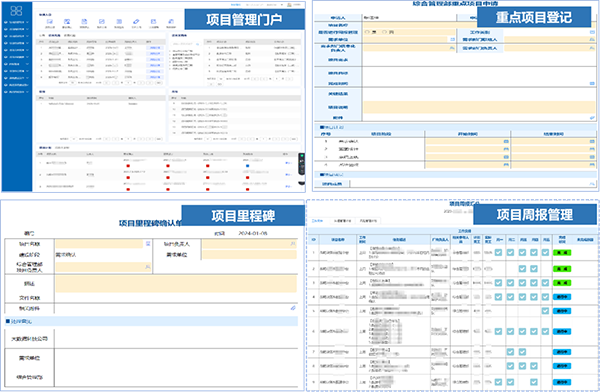Click the four-squares logo atop blue sidebar
The height and width of the screenshot is (392, 600).
click(x=16, y=10)
